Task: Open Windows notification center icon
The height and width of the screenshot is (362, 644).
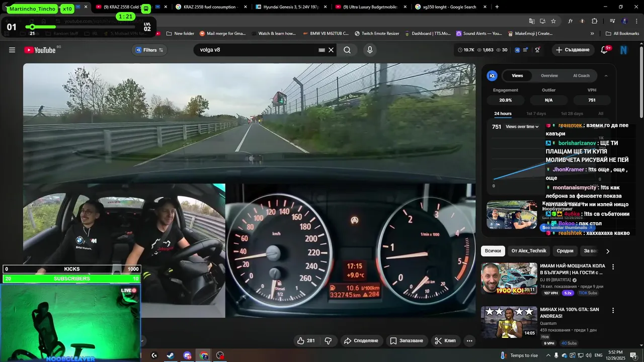Action: 633,355
